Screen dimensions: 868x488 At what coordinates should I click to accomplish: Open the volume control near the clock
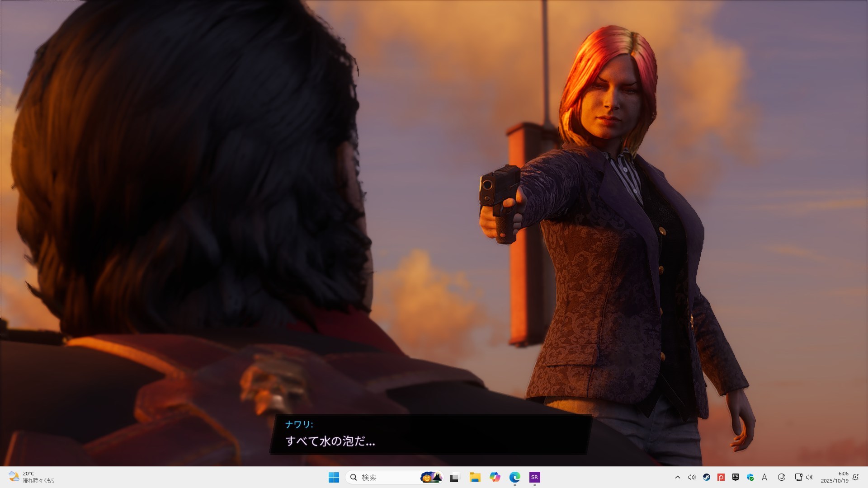[809, 477]
